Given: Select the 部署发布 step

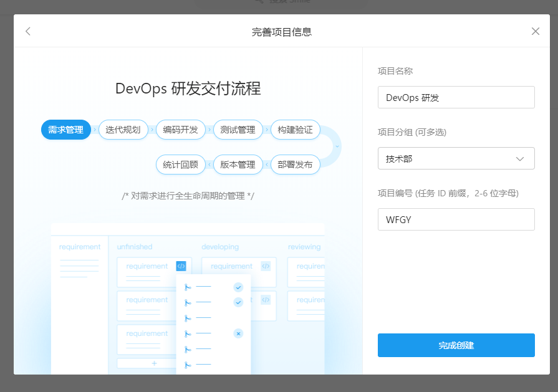Looking at the screenshot, I should [x=296, y=165].
